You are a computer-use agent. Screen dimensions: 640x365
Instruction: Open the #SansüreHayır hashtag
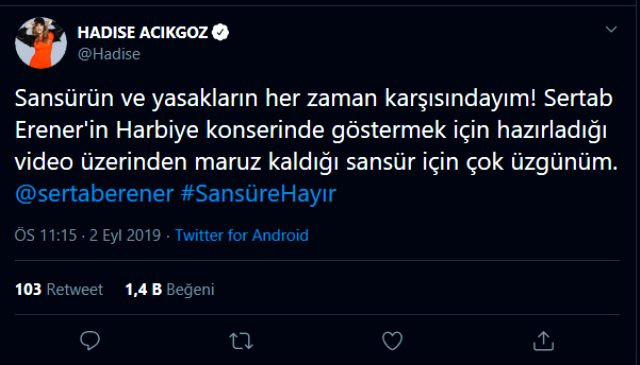click(x=258, y=194)
